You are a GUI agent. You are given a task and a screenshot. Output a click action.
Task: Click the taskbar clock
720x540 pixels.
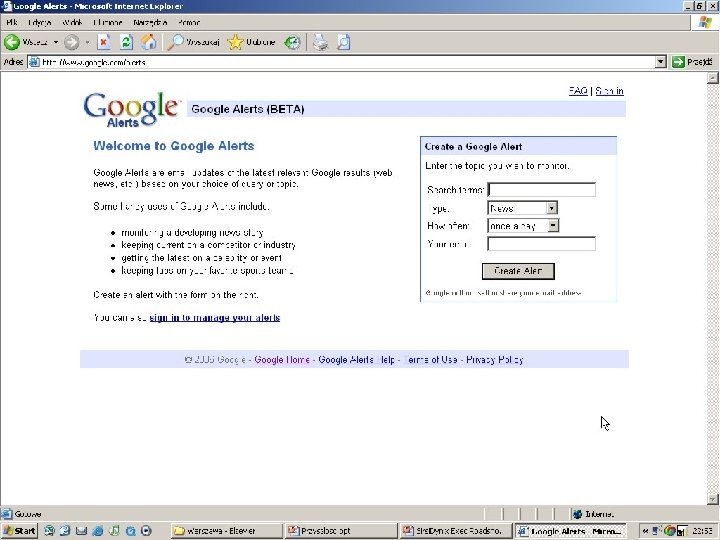click(703, 531)
